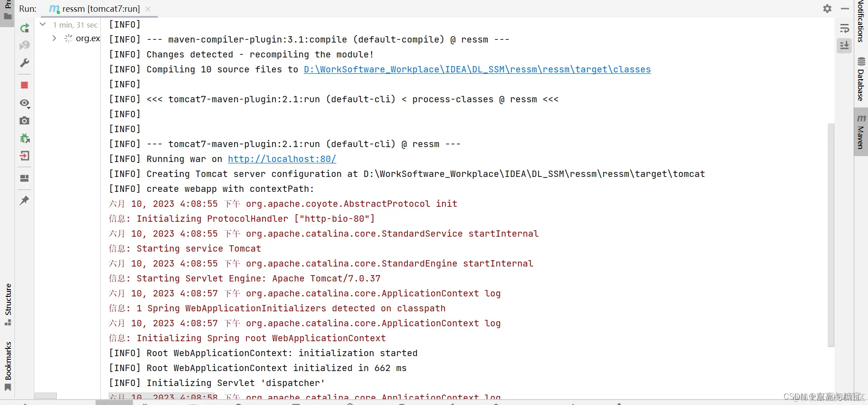The height and width of the screenshot is (405, 868).
Task: Open the target\classes path link
Action: point(477,69)
